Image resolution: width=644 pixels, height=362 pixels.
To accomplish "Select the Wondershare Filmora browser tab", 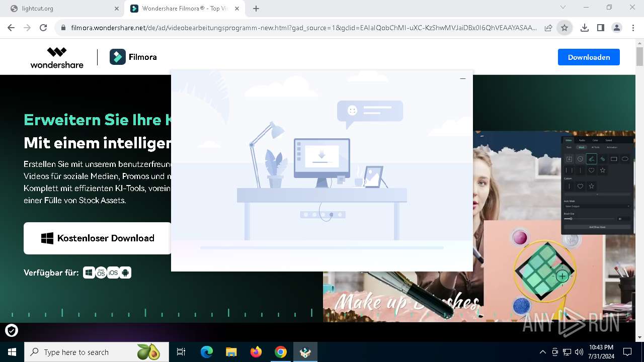I will 185,9.
